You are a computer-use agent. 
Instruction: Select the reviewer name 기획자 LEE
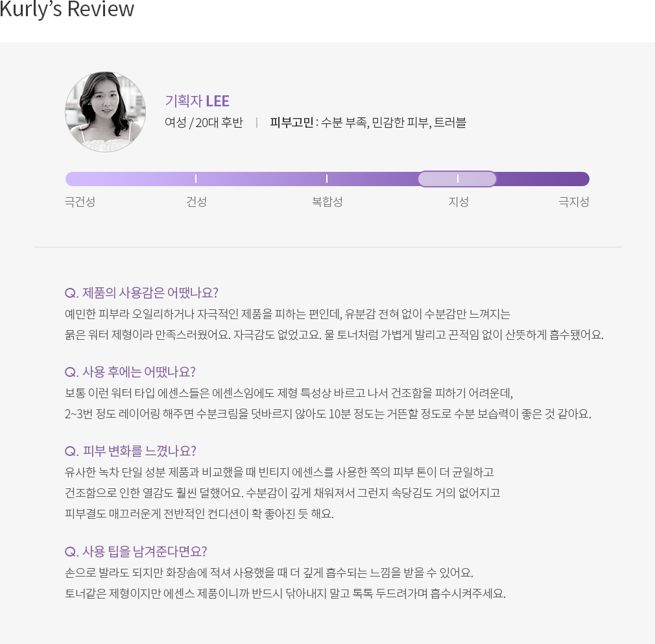197,101
